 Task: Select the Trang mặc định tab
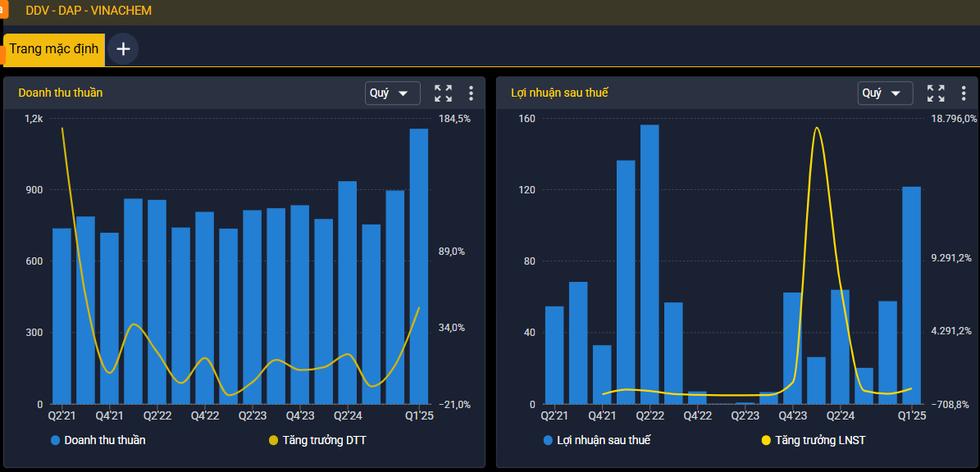point(54,48)
